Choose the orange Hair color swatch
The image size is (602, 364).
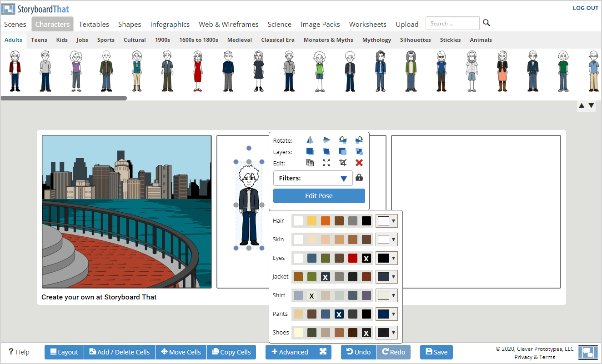[326, 221]
